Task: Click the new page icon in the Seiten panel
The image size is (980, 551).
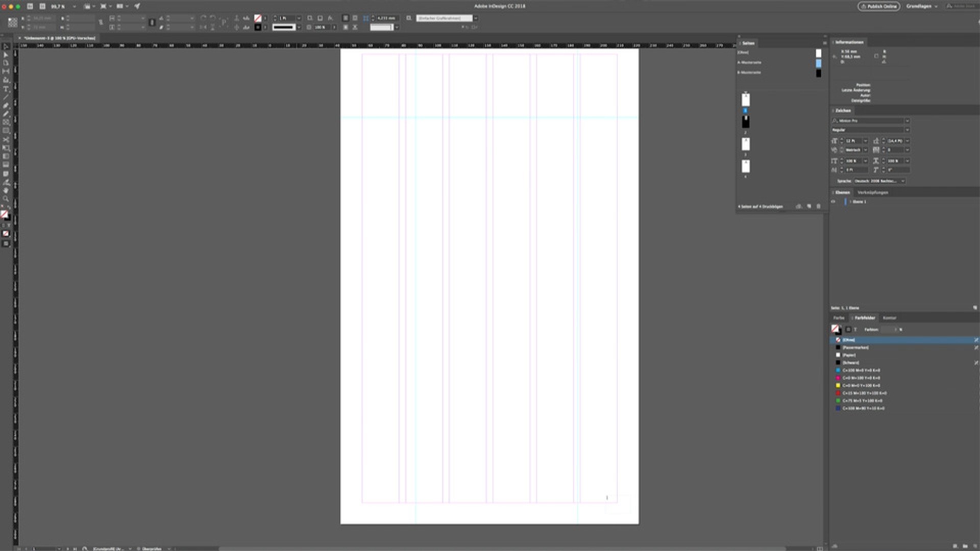Action: (x=809, y=207)
